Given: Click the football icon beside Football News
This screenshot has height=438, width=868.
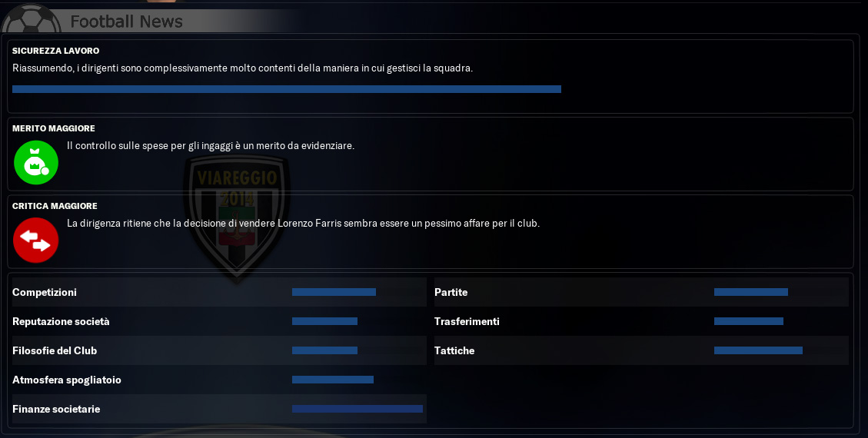Looking at the screenshot, I should tap(32, 18).
